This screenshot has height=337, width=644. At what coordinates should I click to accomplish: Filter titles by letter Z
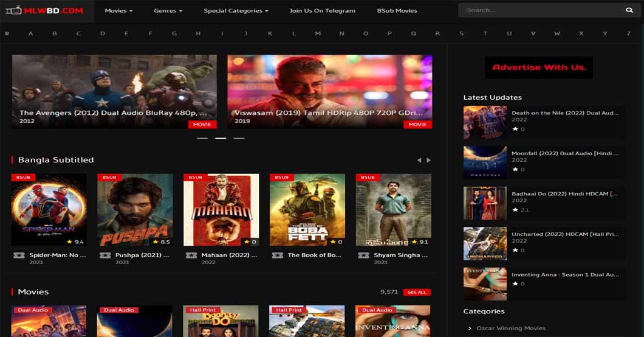click(629, 33)
